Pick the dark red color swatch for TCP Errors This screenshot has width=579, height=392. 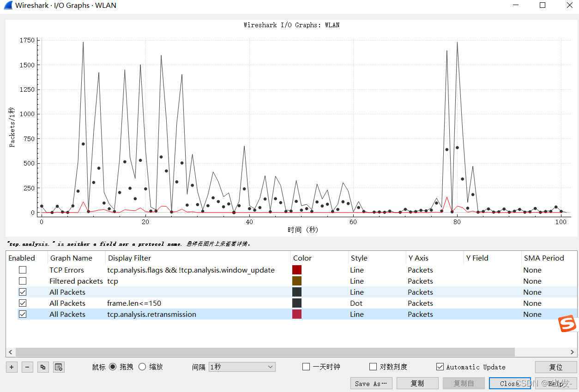pyautogui.click(x=297, y=270)
